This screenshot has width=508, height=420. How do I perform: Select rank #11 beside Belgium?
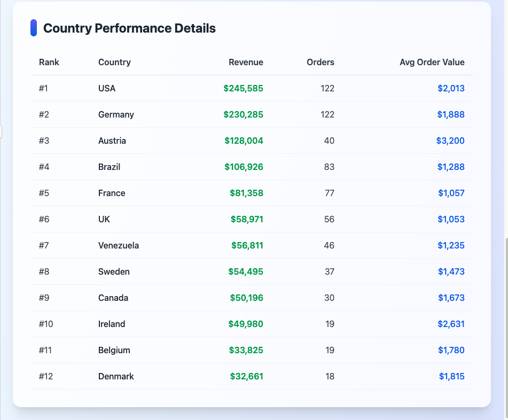click(45, 350)
